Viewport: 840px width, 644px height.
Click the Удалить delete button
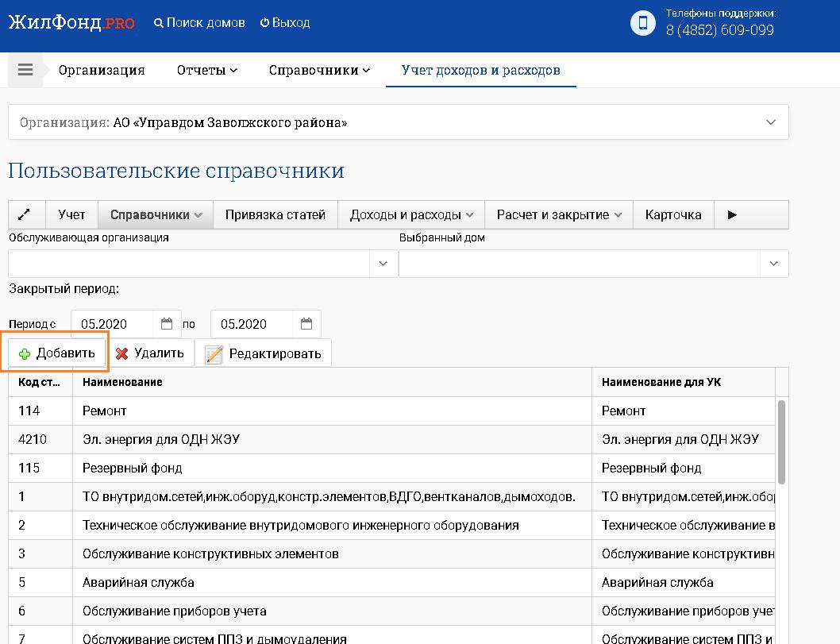[x=150, y=353]
